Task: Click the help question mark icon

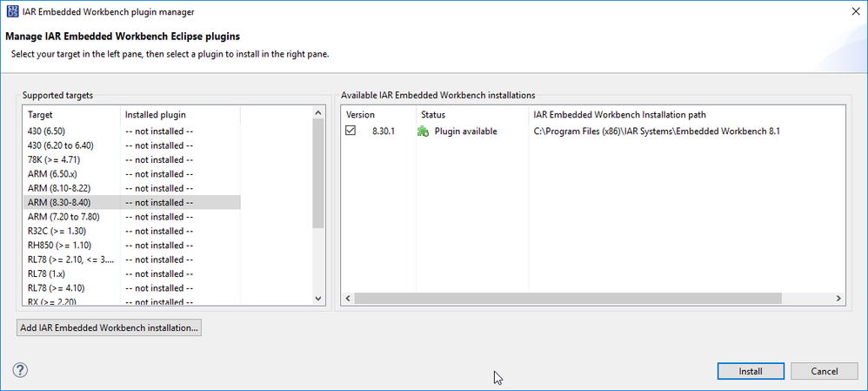Action: pos(20,370)
